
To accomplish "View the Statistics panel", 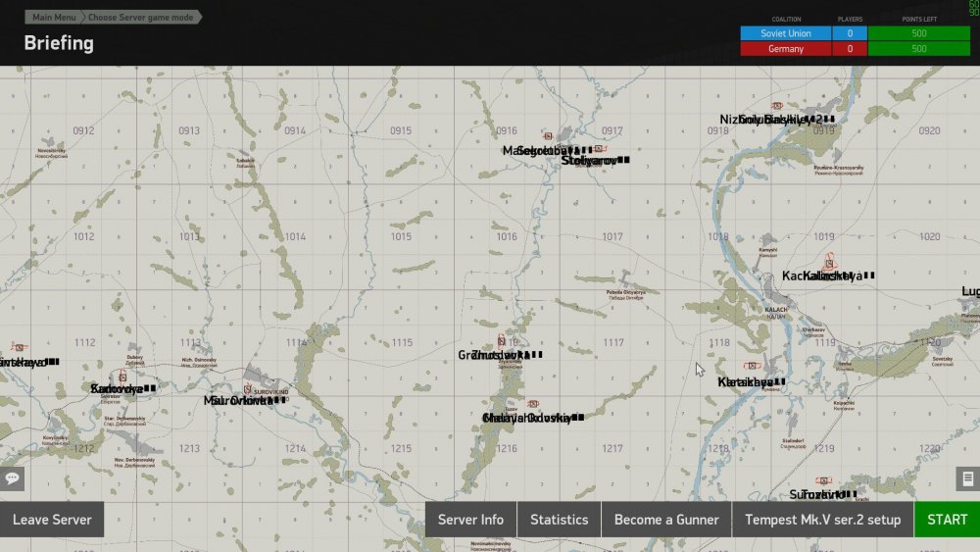I will pos(560,520).
